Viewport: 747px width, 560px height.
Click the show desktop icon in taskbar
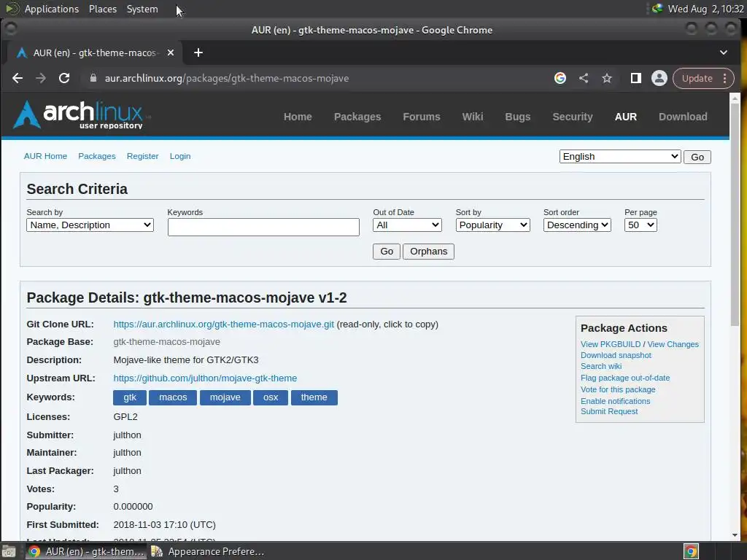[9, 551]
